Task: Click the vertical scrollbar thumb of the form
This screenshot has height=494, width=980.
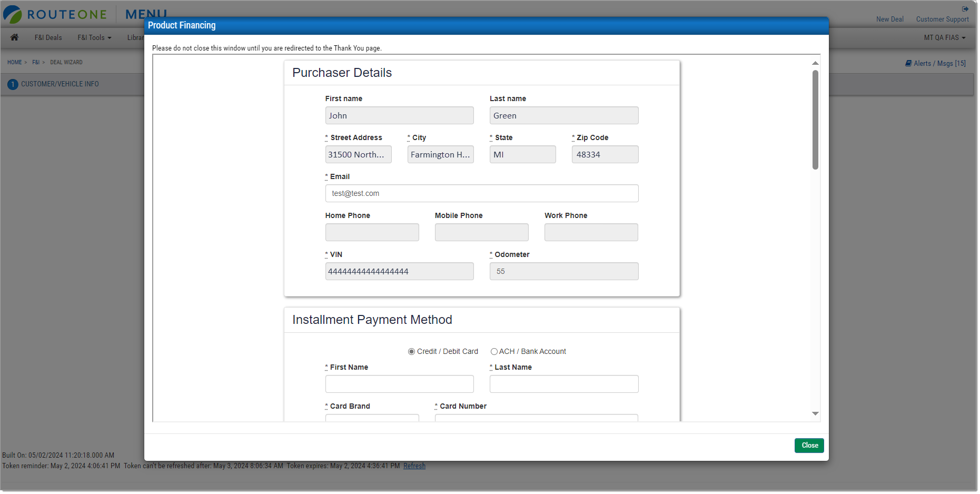Action: [815, 120]
